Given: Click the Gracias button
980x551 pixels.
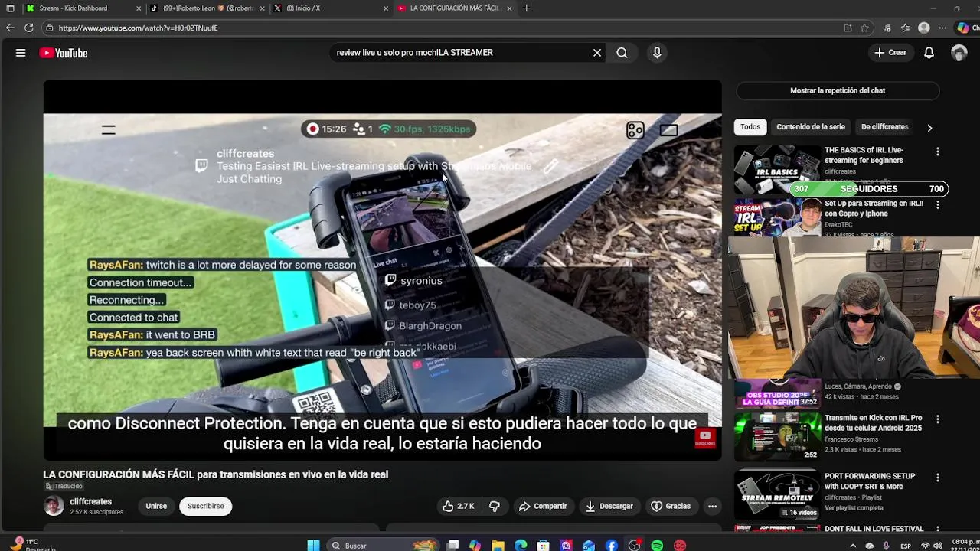Looking at the screenshot, I should coord(671,506).
